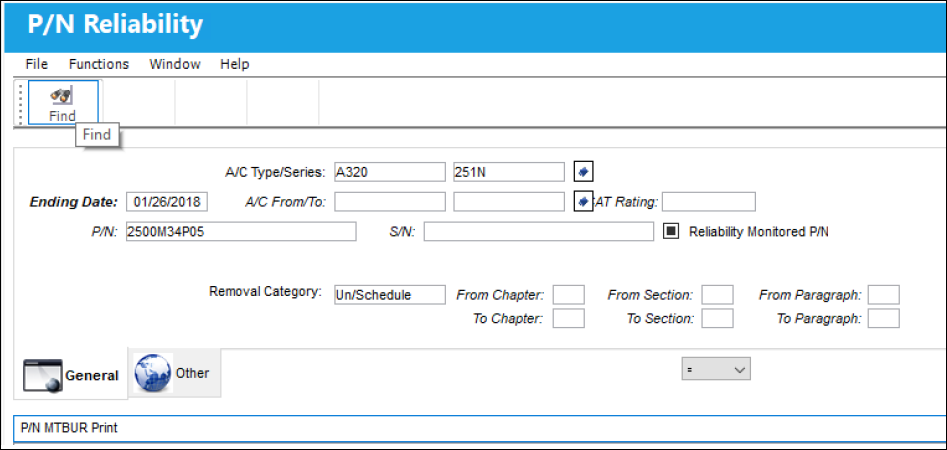Click the From Paragraph input box
Viewport: 947px width, 450px height.
tap(884, 295)
